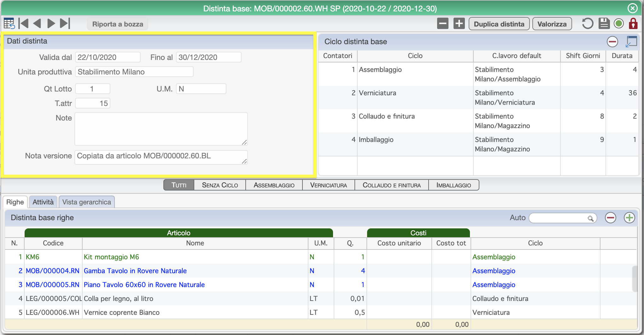Image resolution: width=644 pixels, height=335 pixels.
Task: Select the LEG/000006.WH row code
Action: (x=52, y=312)
